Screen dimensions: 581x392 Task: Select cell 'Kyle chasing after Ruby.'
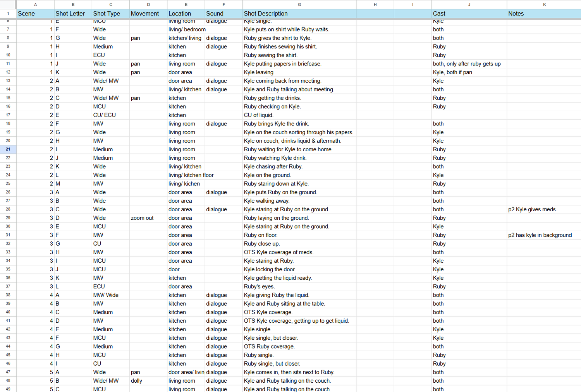(299, 166)
